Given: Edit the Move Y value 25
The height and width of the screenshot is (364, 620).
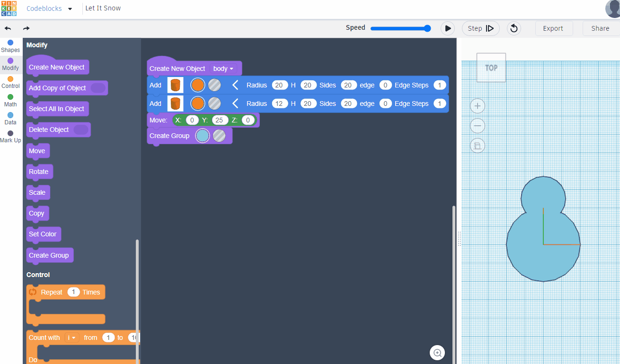Looking at the screenshot, I should click(220, 120).
